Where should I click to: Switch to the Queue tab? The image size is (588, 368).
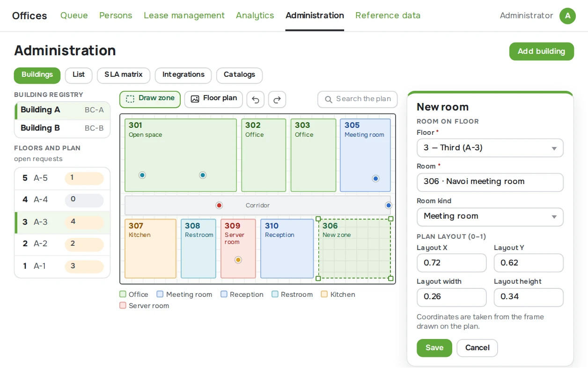[x=74, y=15]
